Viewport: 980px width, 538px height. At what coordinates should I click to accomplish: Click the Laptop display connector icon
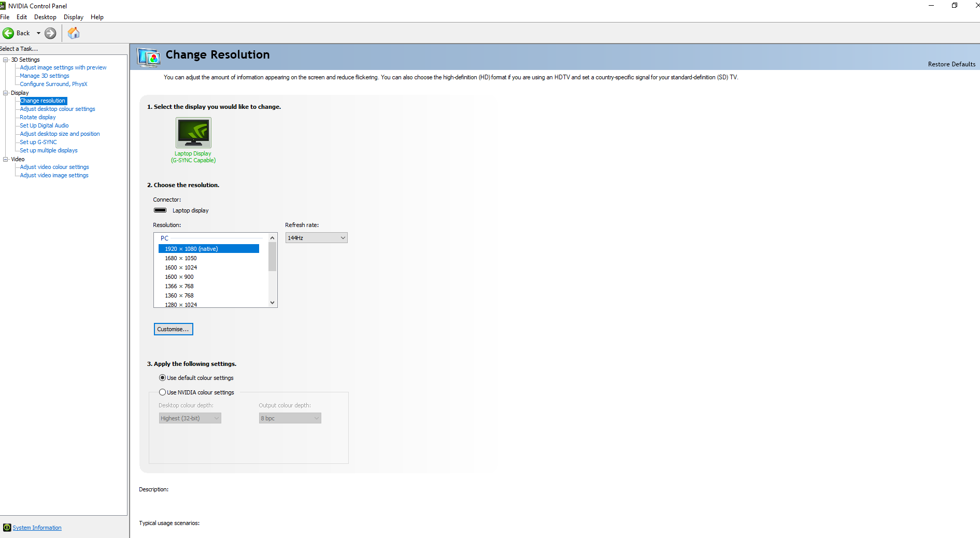pos(160,210)
